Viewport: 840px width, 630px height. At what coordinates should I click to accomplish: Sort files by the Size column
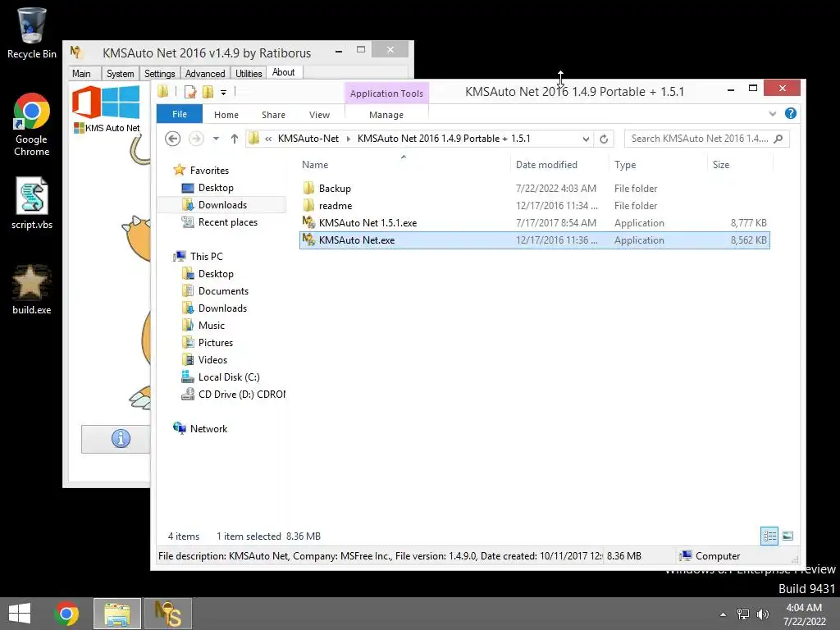point(740,164)
